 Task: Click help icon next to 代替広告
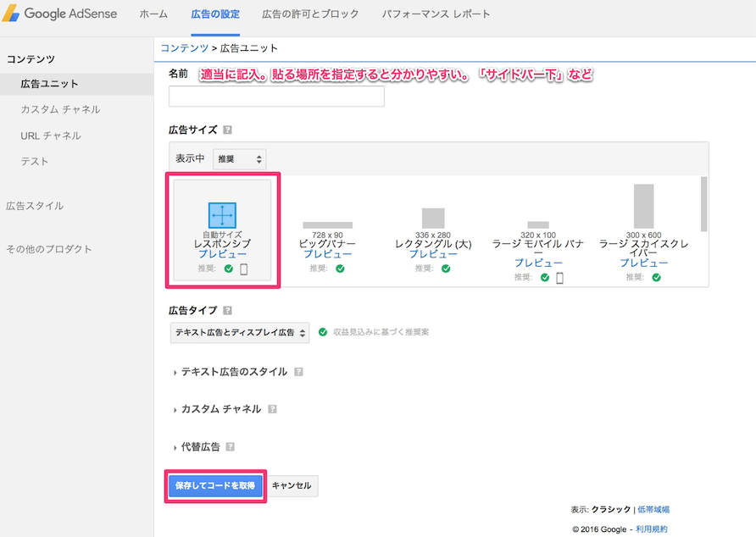[231, 446]
